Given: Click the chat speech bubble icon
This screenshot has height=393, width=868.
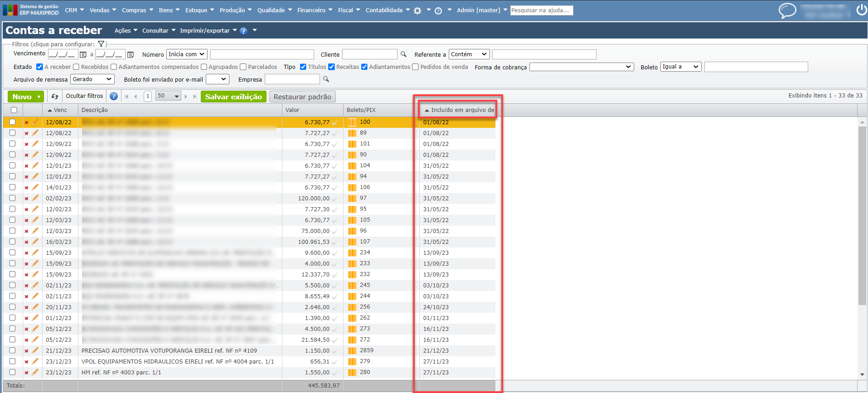Looking at the screenshot, I should [787, 10].
